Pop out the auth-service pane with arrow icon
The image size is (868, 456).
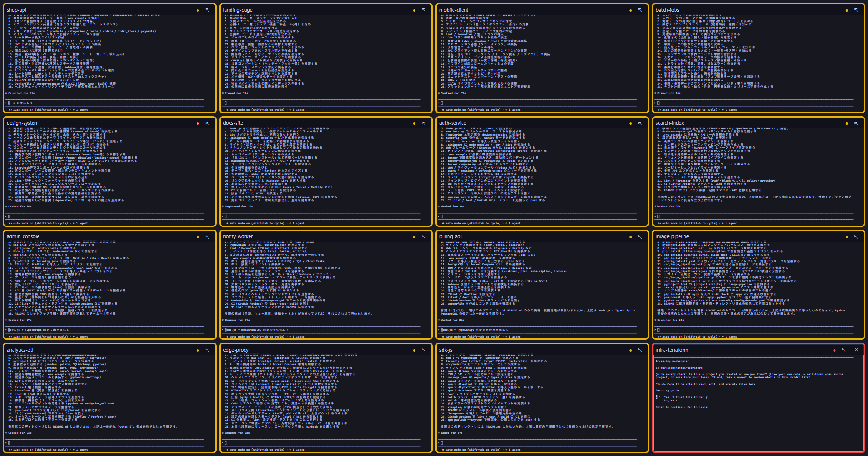point(640,123)
